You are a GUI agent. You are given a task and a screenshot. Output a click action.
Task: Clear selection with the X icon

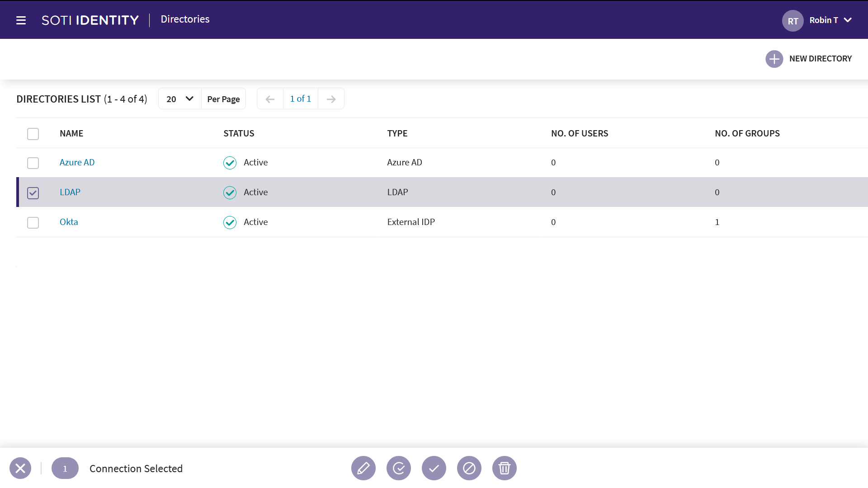tap(20, 468)
